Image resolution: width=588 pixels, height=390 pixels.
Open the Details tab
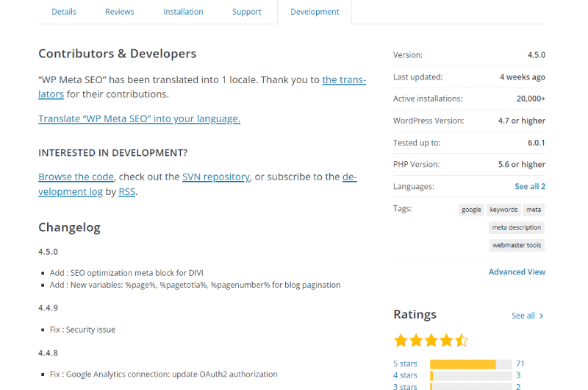click(64, 12)
